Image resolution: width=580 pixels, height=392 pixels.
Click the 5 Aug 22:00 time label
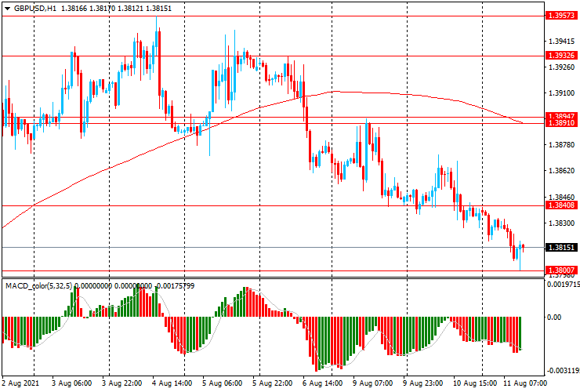(273, 383)
